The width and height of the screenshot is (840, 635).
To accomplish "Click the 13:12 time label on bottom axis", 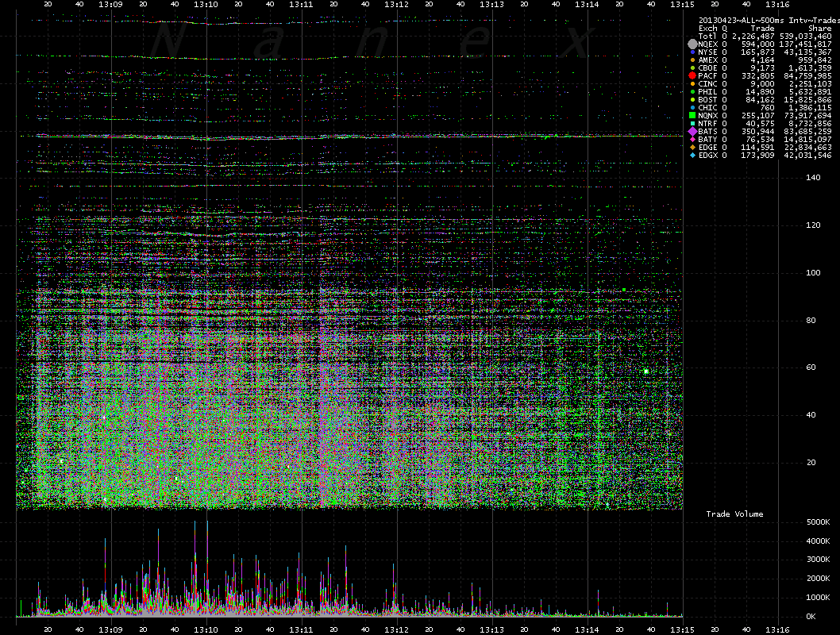I will [x=396, y=628].
